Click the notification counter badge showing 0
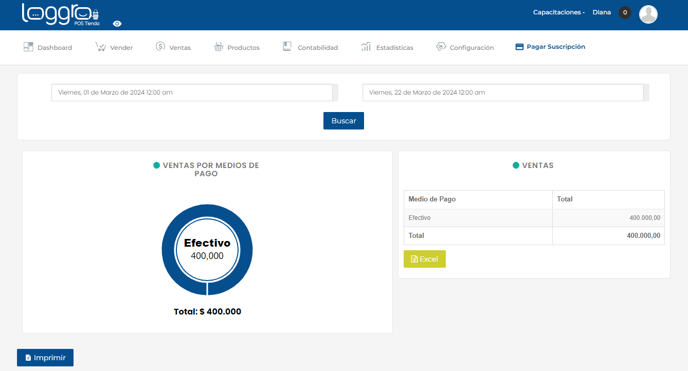Screen dimensions: 688x371 point(625,13)
